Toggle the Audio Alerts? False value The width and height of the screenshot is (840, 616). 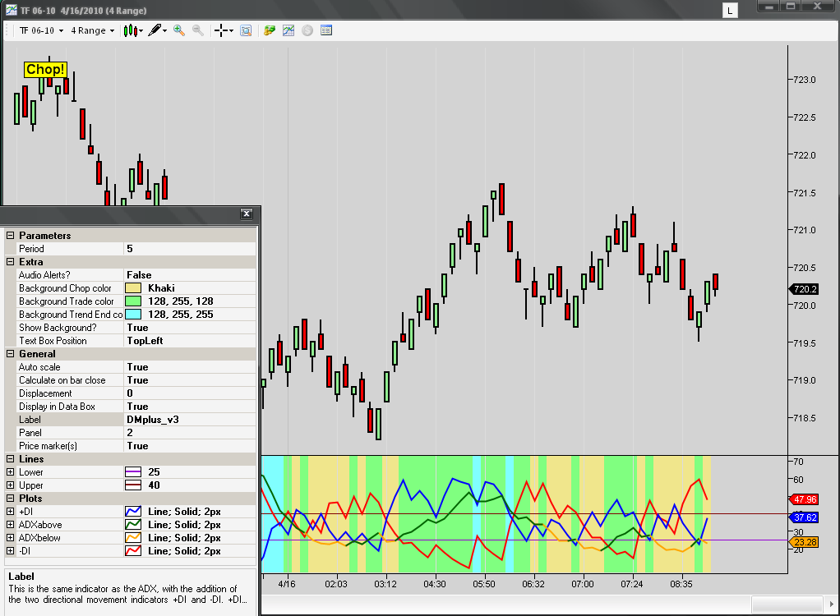click(x=190, y=275)
